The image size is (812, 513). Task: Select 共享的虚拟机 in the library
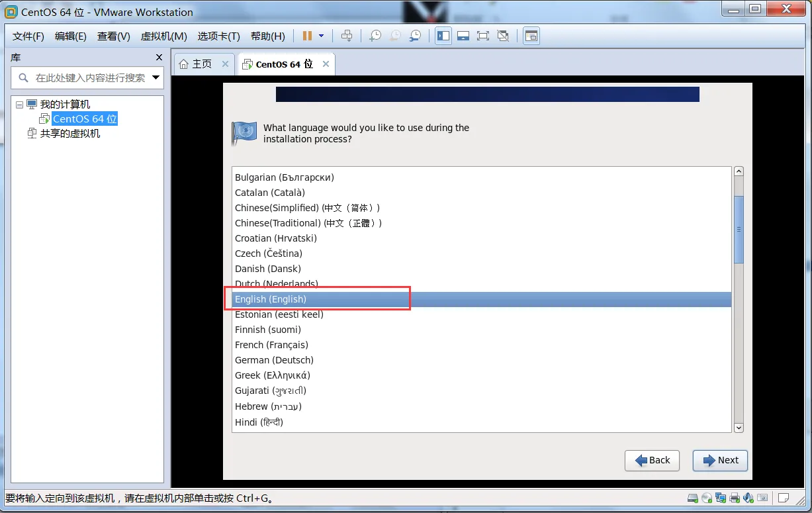(x=70, y=134)
